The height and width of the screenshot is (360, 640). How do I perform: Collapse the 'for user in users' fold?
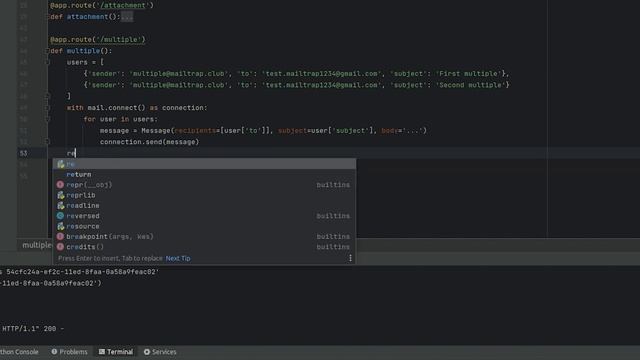[47, 119]
